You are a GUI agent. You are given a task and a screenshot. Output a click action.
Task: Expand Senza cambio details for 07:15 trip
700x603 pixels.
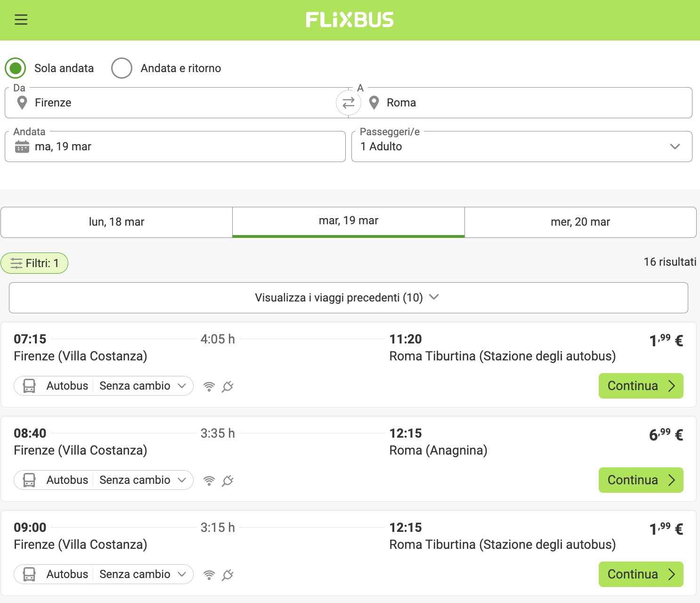tap(142, 386)
